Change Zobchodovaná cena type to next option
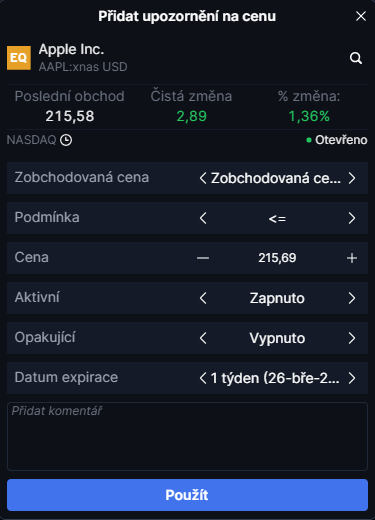Viewport: 375px width, 520px height. tap(352, 178)
